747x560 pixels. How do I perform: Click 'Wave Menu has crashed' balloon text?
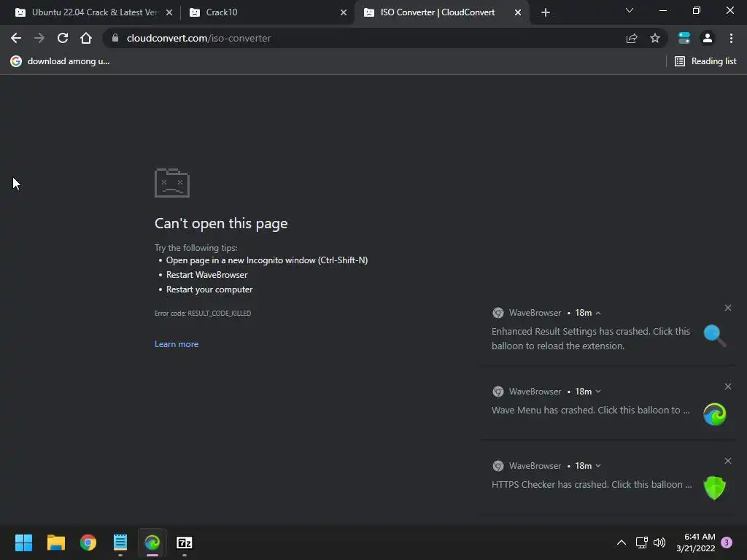tap(591, 410)
